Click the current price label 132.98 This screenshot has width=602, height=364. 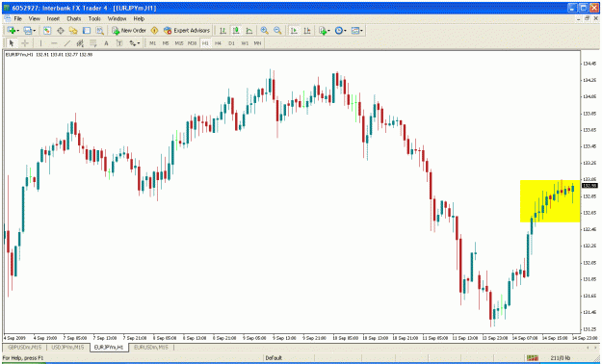coord(589,186)
